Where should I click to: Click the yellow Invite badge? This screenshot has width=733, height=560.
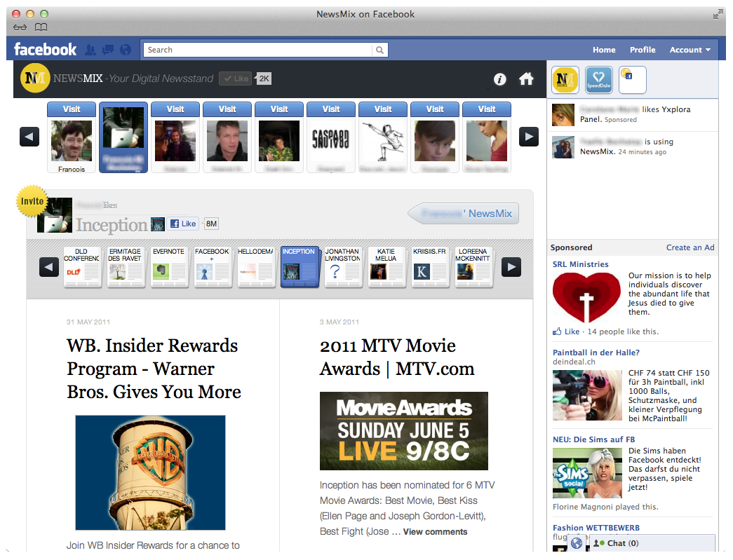pyautogui.click(x=32, y=201)
